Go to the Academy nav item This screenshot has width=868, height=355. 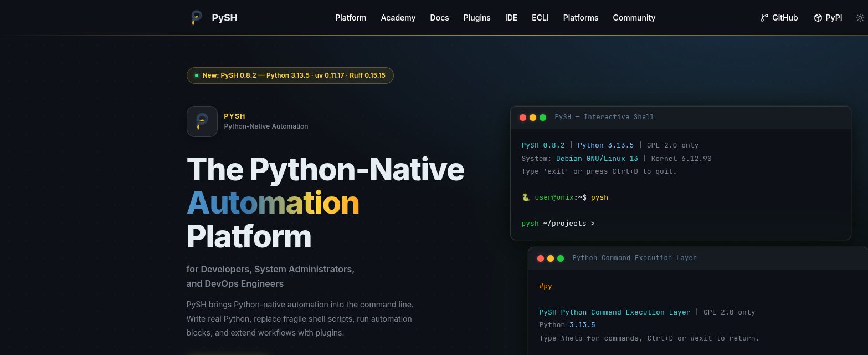398,18
